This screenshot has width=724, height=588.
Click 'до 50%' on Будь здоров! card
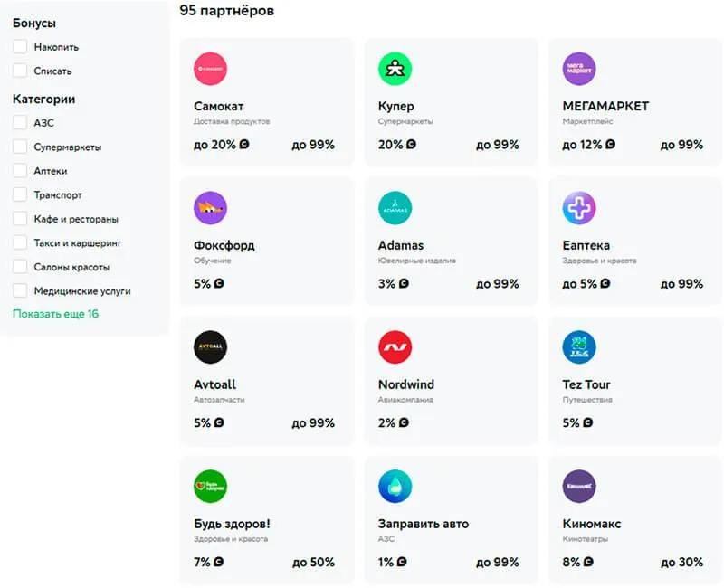click(313, 562)
